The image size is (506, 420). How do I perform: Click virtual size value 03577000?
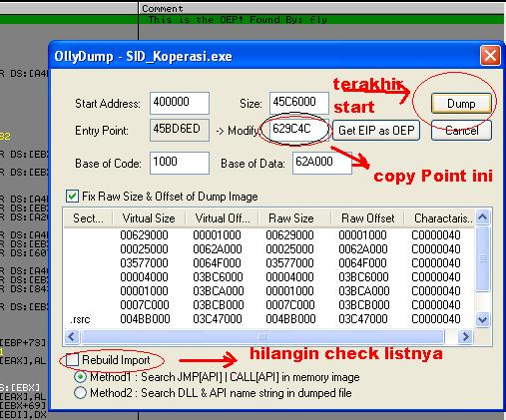point(144,263)
